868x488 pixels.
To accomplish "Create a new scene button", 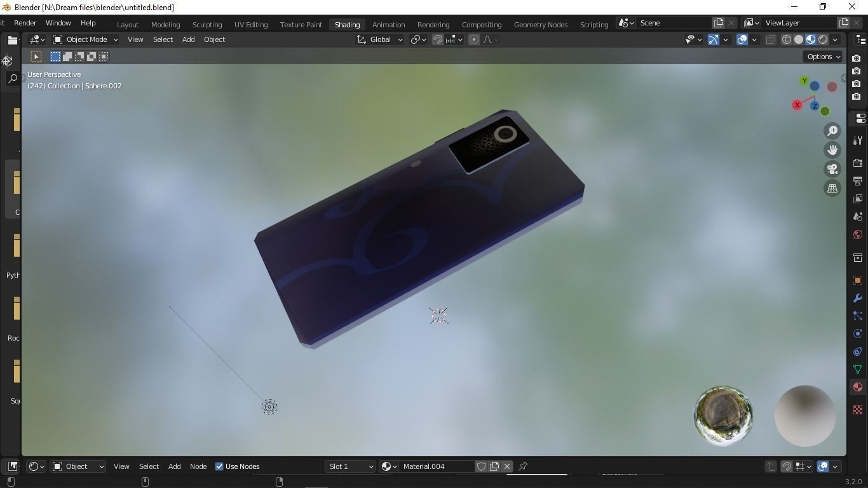I will (719, 23).
